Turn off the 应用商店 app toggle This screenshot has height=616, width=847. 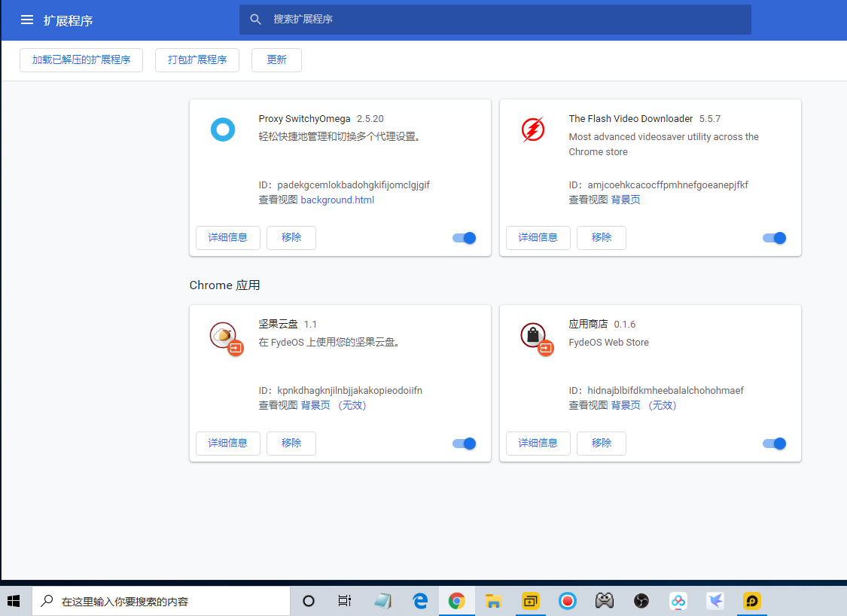[775, 444]
